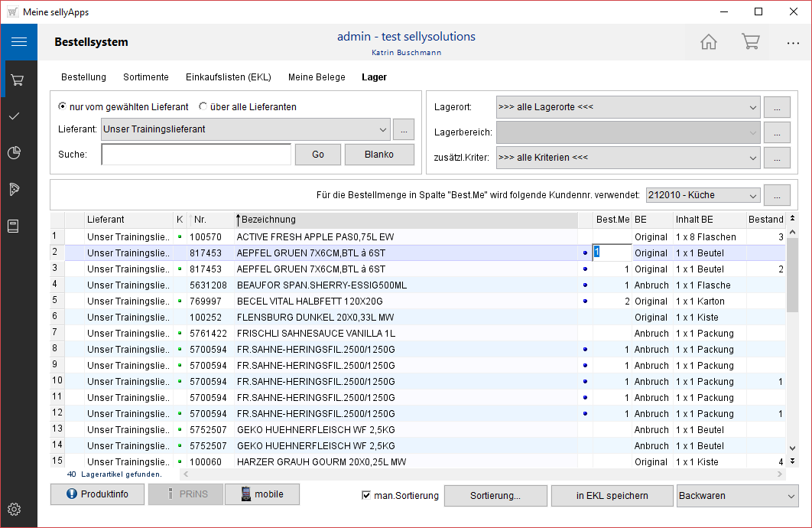Open settings gear in the sidebar

point(15,510)
